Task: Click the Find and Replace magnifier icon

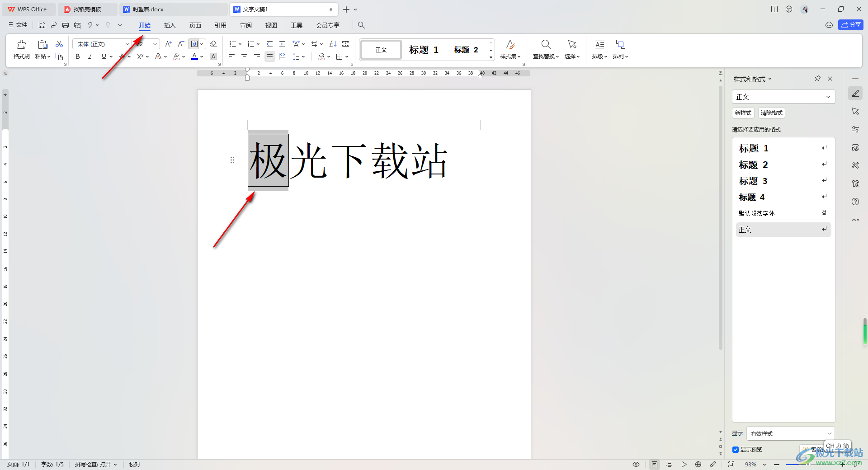Action: click(x=546, y=44)
